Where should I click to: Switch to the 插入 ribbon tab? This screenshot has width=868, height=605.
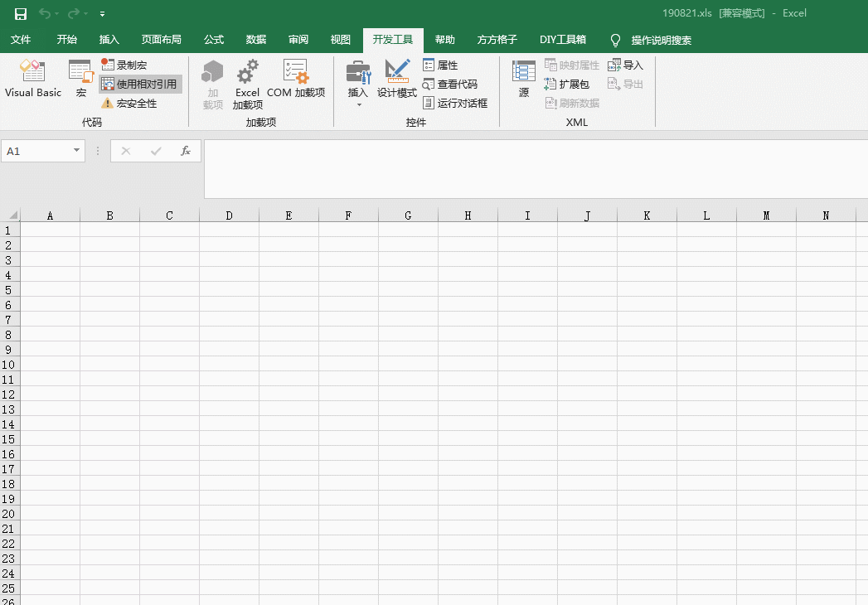click(x=109, y=39)
